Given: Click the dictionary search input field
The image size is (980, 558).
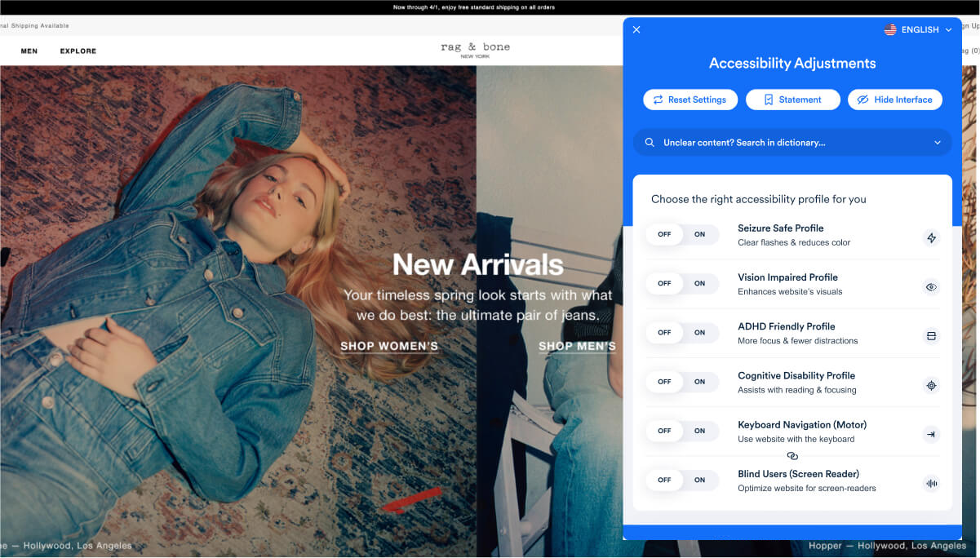Looking at the screenshot, I should click(783, 143).
